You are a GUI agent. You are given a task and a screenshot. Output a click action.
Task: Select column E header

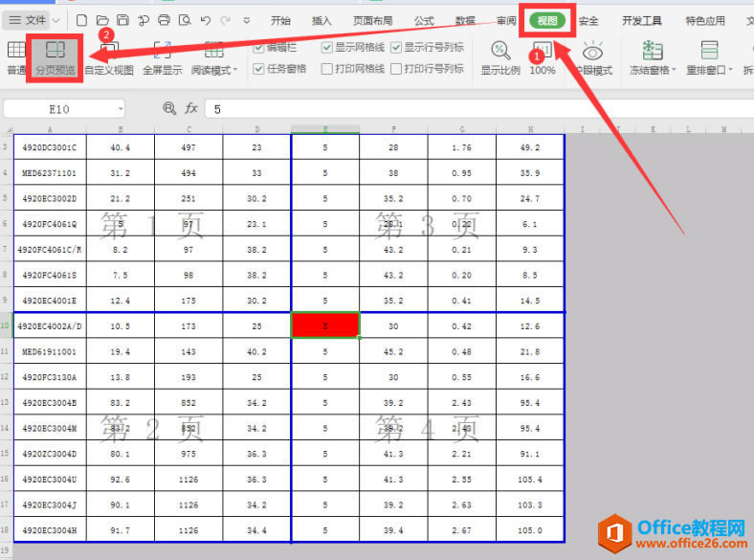[325, 129]
